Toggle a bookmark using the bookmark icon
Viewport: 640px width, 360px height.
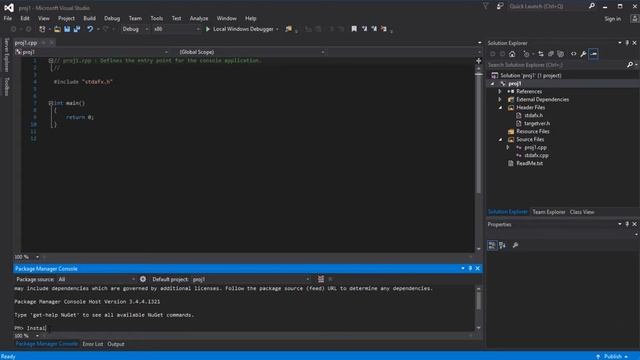(x=354, y=29)
